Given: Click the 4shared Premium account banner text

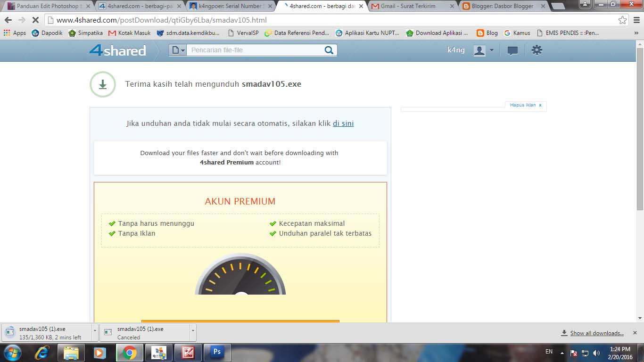Looking at the screenshot, I should pyautogui.click(x=240, y=158).
